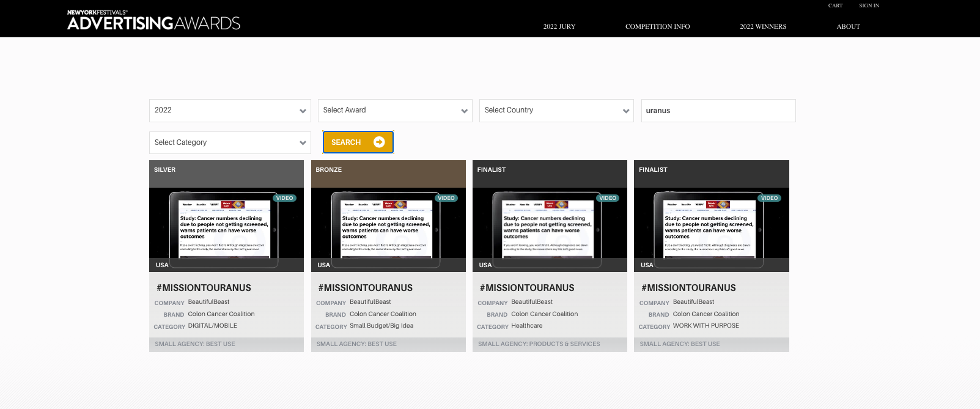Viewport: 980px width, 409px height.
Task: Click the #MISSIONTOURANUS title on the Healthcare card
Action: (527, 288)
